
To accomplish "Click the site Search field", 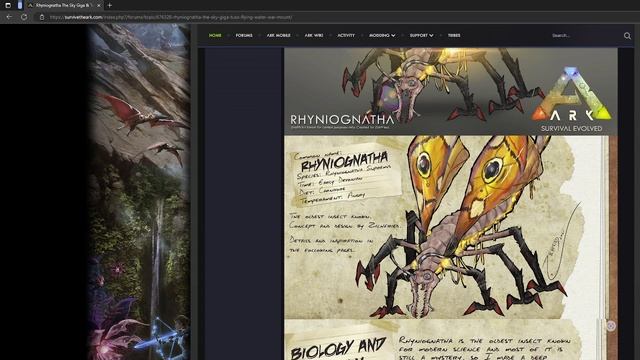I will [x=584, y=36].
